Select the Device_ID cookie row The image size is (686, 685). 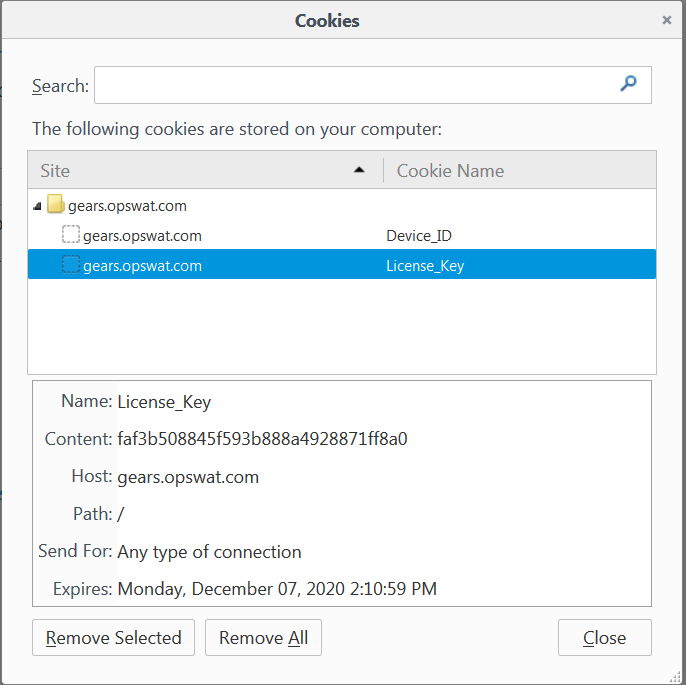pyautogui.click(x=342, y=235)
